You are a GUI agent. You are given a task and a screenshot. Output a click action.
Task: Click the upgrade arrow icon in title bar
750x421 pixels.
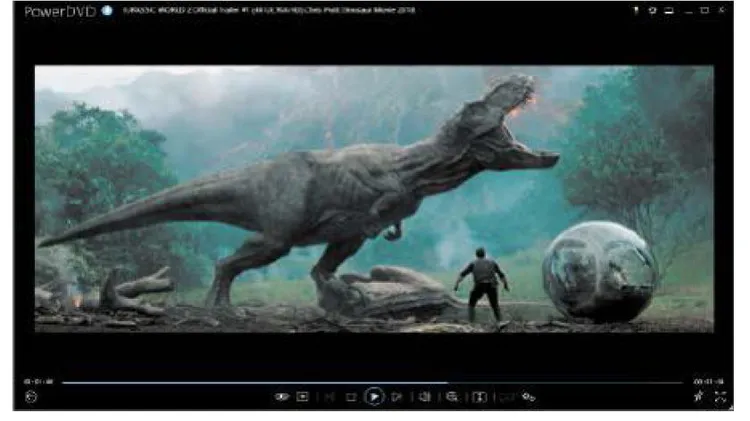point(636,10)
